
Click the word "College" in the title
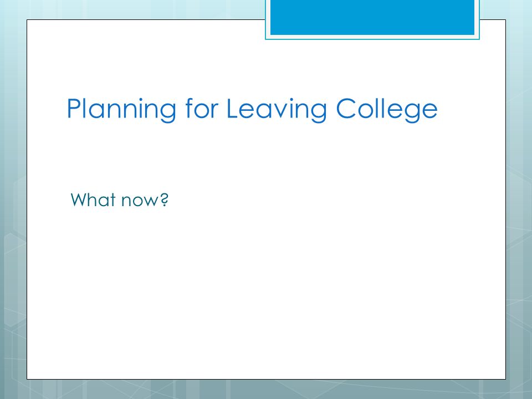(387, 109)
